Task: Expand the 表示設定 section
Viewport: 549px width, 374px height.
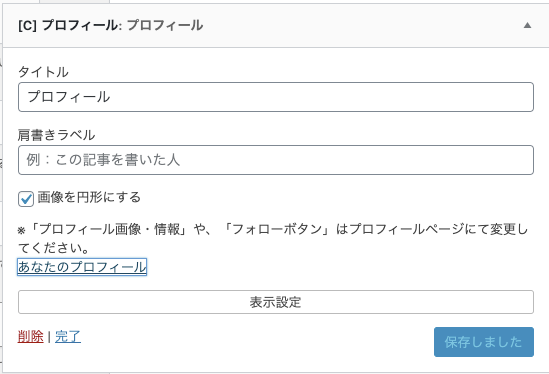Action: coord(276,302)
